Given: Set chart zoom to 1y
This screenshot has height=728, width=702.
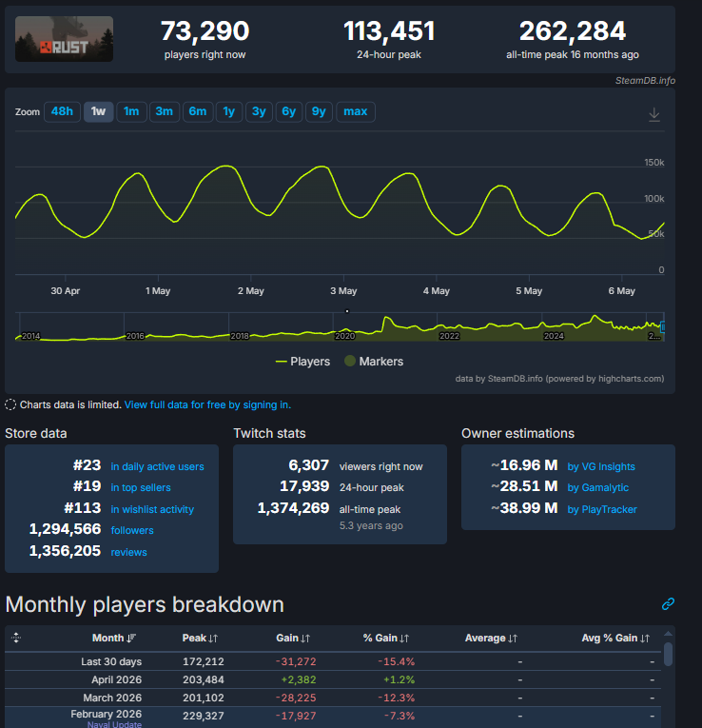Looking at the screenshot, I should point(229,112).
